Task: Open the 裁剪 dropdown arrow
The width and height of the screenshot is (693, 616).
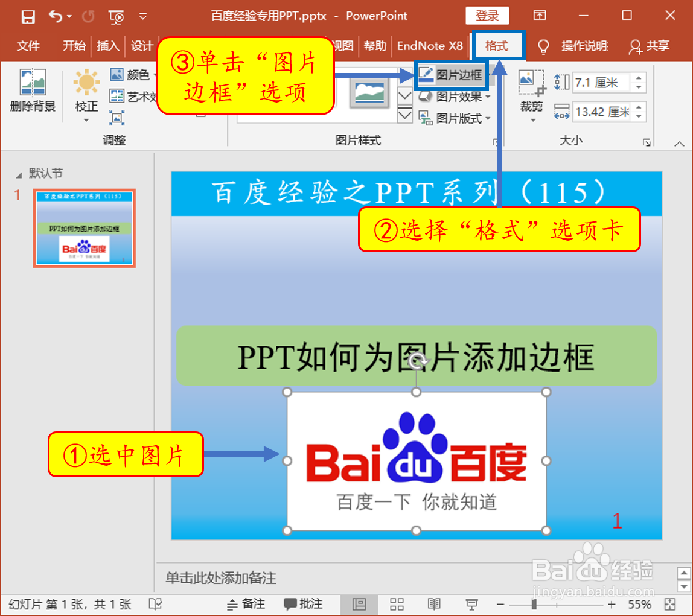Action: tap(532, 120)
